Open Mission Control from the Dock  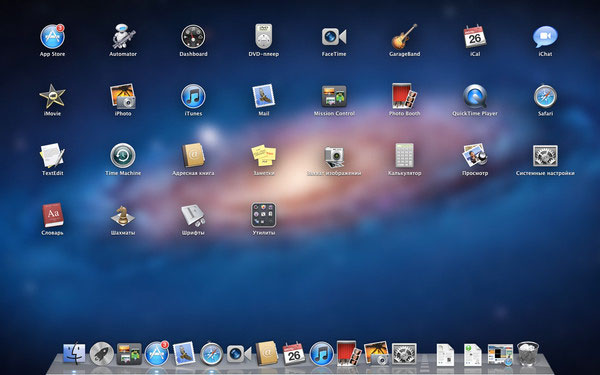click(x=129, y=354)
